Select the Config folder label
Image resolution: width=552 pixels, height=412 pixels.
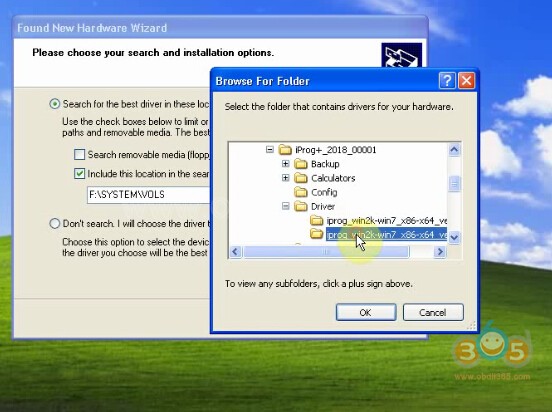point(324,192)
